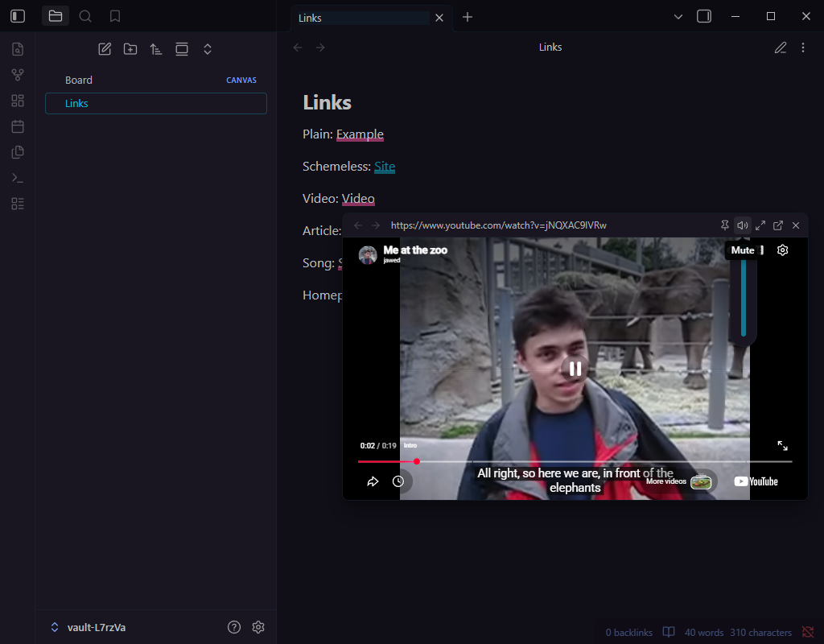Screen dimensions: 824x644
Task: Open the Example link
Action: (360, 134)
